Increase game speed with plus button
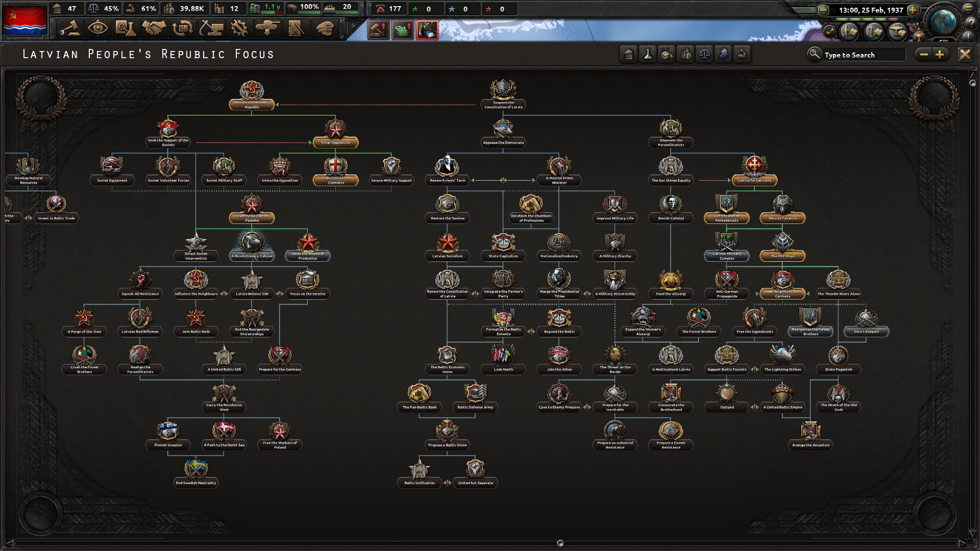The width and height of the screenshot is (980, 551). [x=913, y=10]
